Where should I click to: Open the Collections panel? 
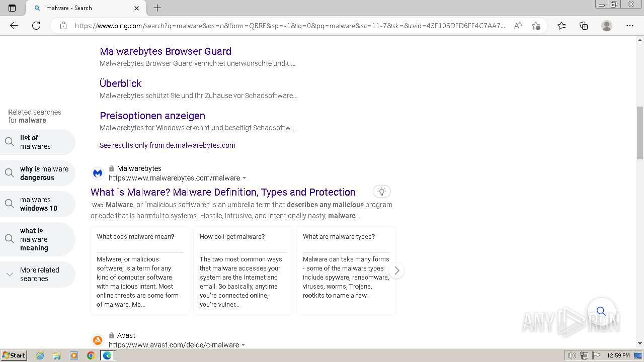584,26
